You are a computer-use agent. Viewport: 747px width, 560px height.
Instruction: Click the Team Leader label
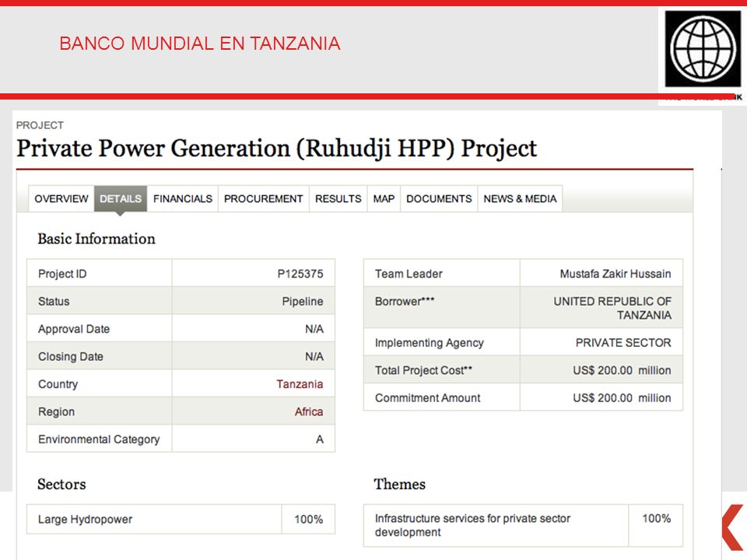pyautogui.click(x=409, y=274)
